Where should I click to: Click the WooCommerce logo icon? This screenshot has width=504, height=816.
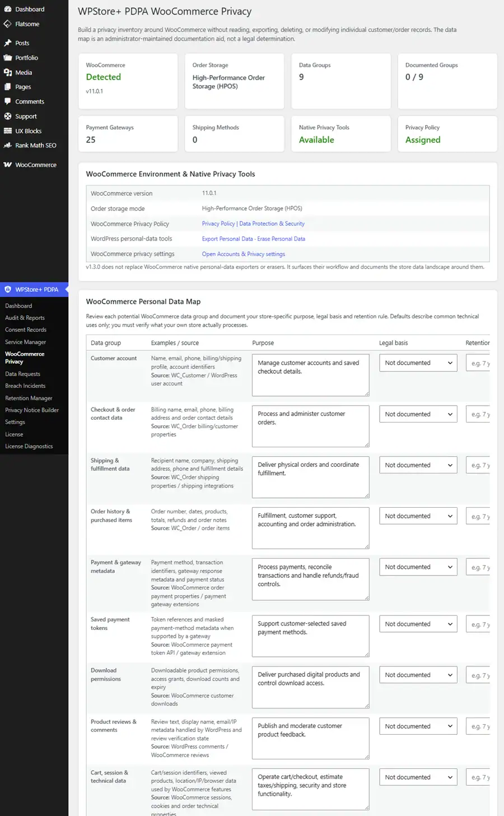(x=8, y=165)
